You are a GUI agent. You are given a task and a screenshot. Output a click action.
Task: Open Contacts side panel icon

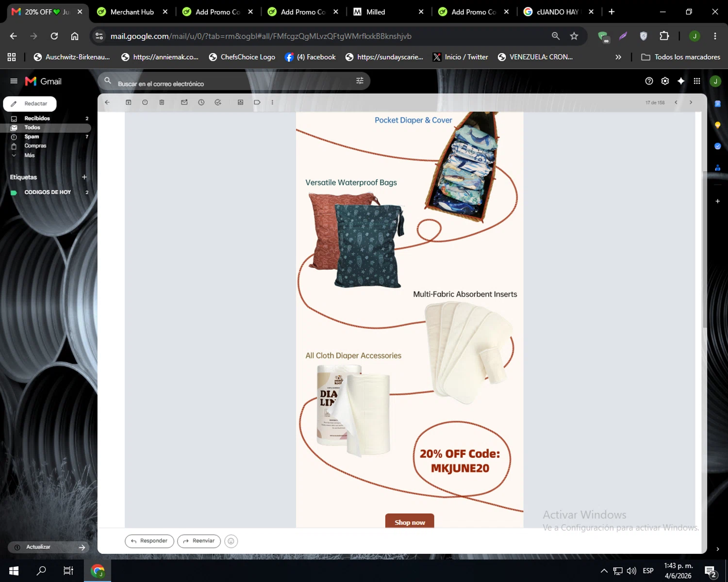pos(718,167)
